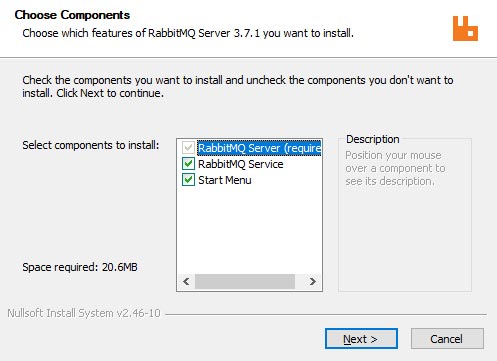This screenshot has width=497, height=361.
Task: Click the component list horizontal scrollbar thumb
Action: (245, 282)
